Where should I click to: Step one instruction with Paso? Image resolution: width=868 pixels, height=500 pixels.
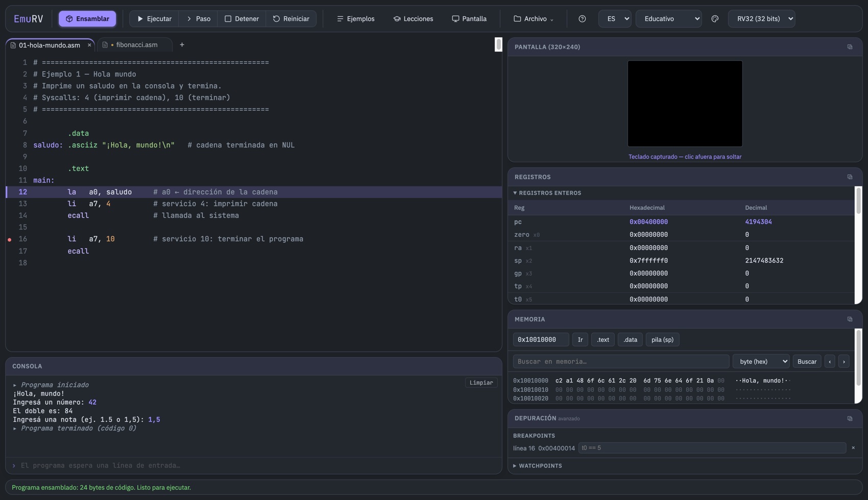coord(199,19)
